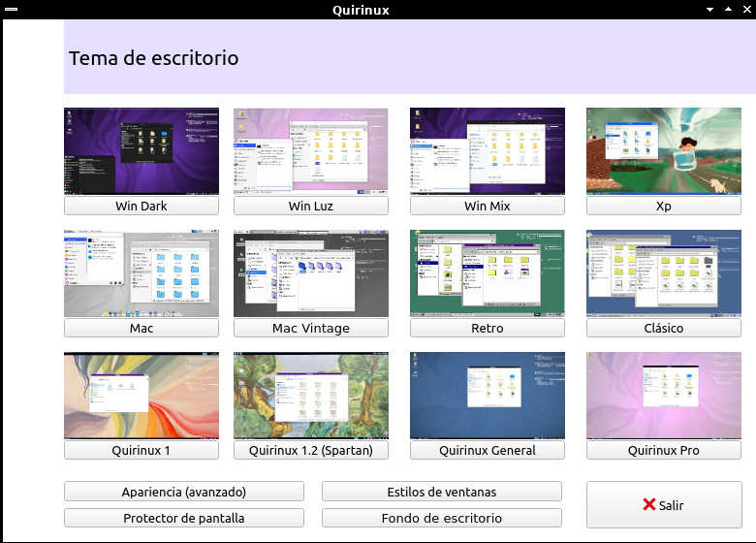Viewport: 756px width, 543px height.
Task: Apply the Win Dark theme button
Action: click(142, 206)
